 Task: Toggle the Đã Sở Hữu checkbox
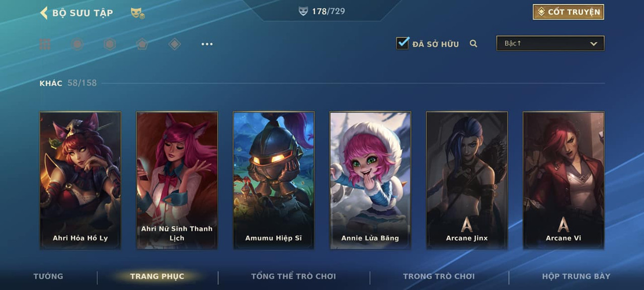coord(403,43)
